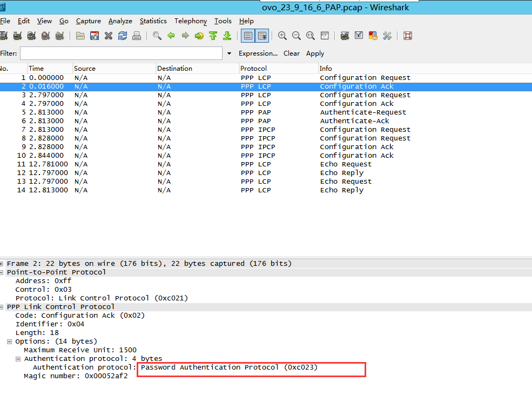This screenshot has width=532, height=402.
Task: Go to packet number icon
Action: click(199, 36)
